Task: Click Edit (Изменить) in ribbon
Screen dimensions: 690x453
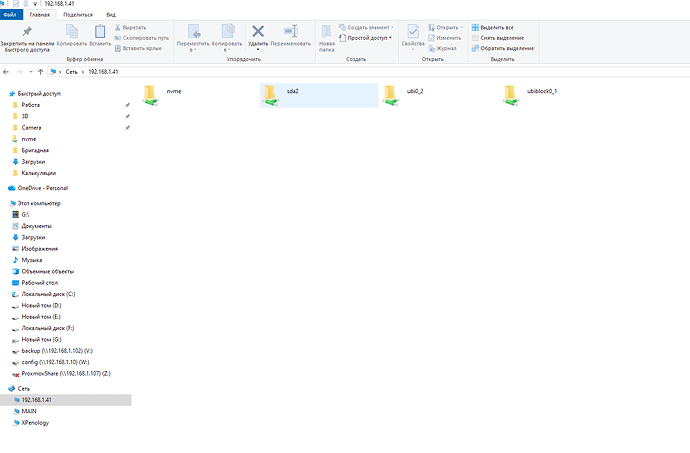Action: [444, 38]
